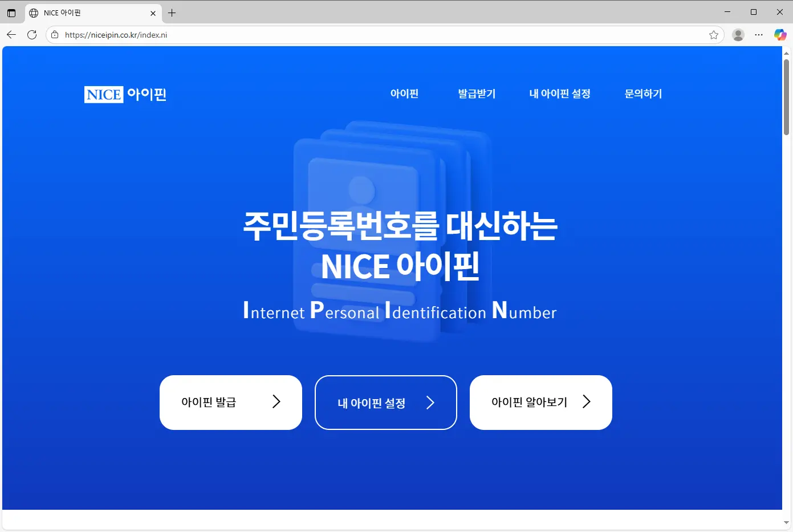Open a new tab with plus
The height and width of the screenshot is (532, 793).
point(172,13)
